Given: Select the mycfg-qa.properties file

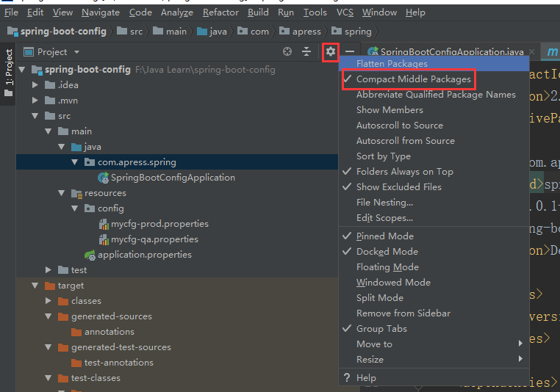Looking at the screenshot, I should (x=154, y=239).
